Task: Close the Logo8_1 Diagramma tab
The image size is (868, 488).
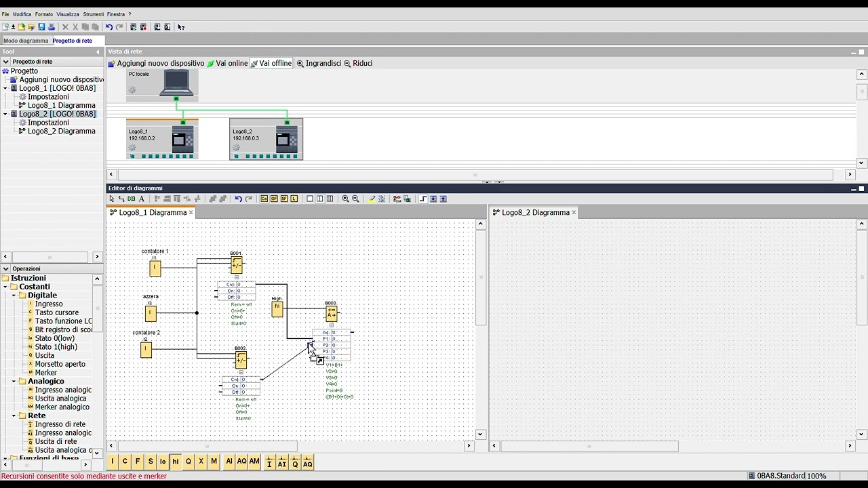Action: (x=191, y=213)
